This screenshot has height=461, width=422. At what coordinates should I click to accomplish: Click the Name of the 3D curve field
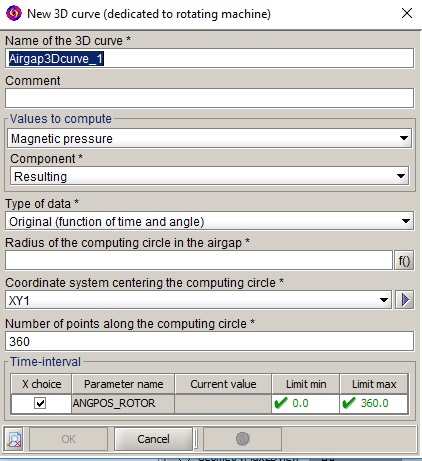point(209,58)
